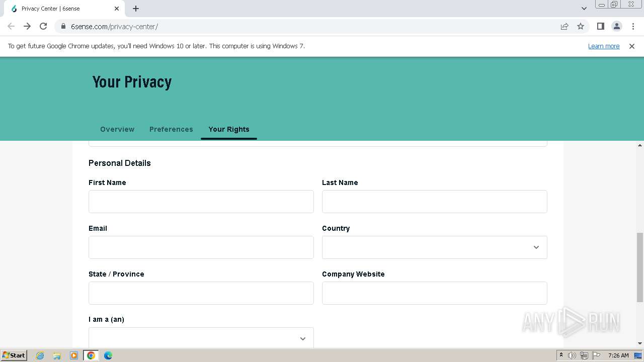The image size is (644, 362).
Task: Focus the First Name field
Action: [x=201, y=202]
